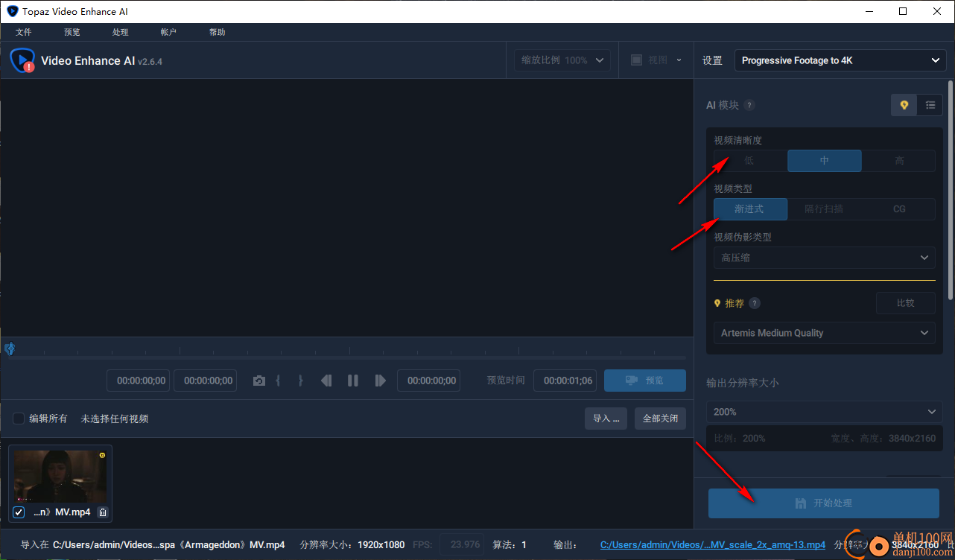The image size is (955, 560).
Task: Choose 渐进式 video type
Action: [x=750, y=209]
